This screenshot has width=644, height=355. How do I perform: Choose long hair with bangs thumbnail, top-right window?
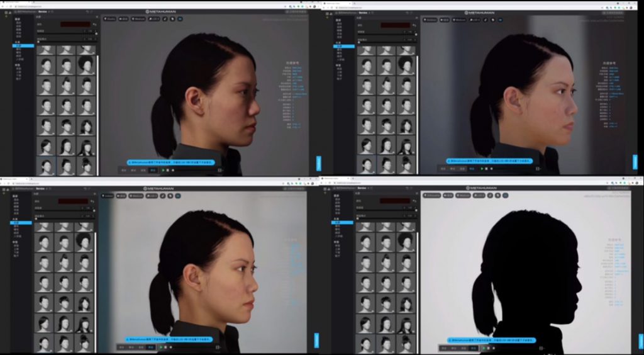coord(406,146)
